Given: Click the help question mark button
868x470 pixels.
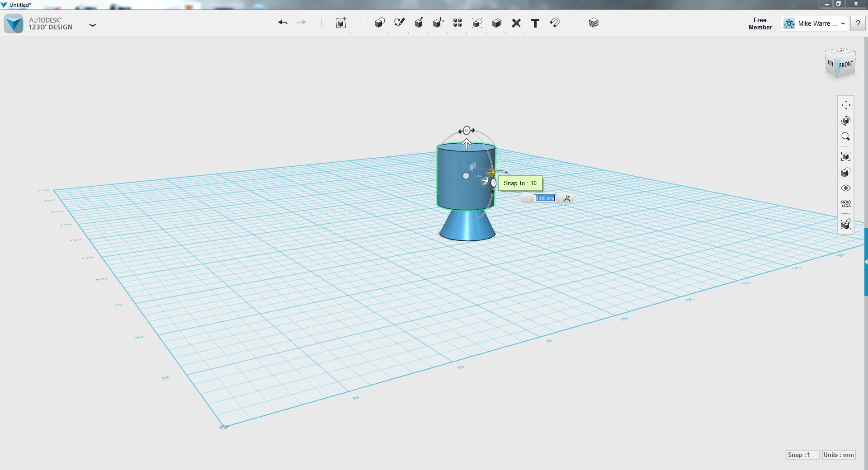Looking at the screenshot, I should [x=858, y=23].
